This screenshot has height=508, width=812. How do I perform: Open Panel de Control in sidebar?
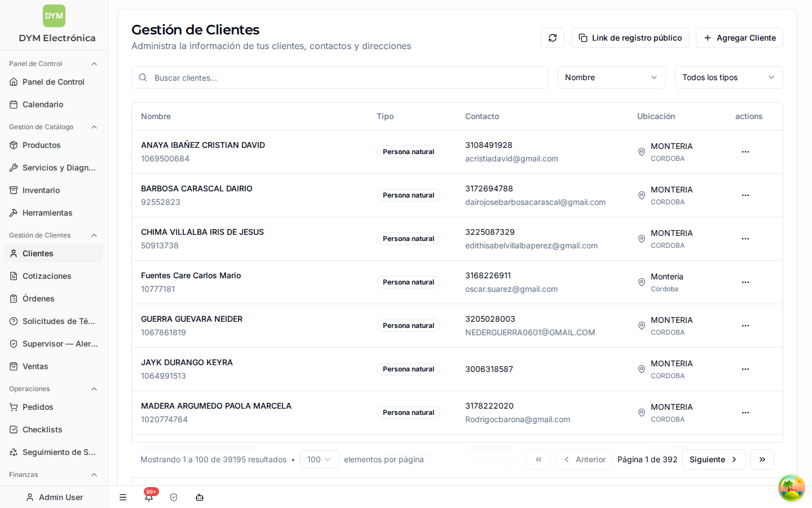(x=54, y=82)
